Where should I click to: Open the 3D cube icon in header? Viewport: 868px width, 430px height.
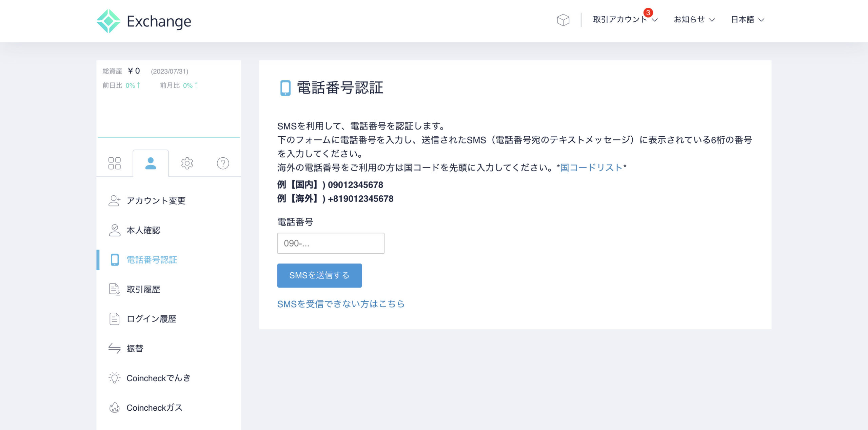pyautogui.click(x=563, y=20)
